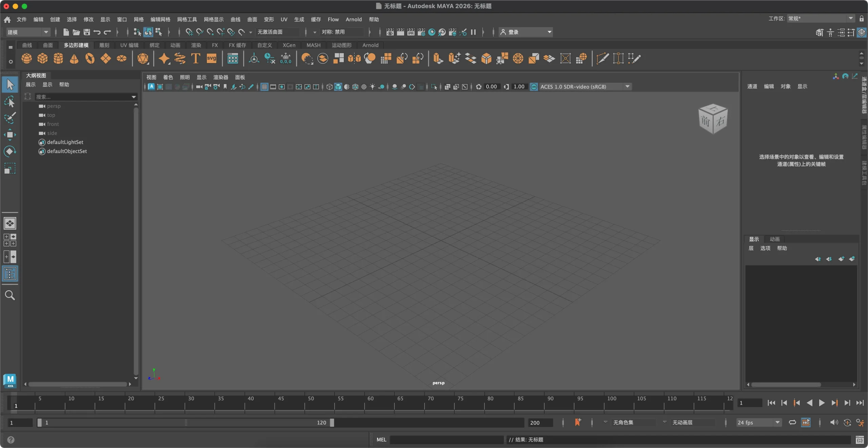Select the Rotate tool in toolbox
868x448 pixels.
10,151
